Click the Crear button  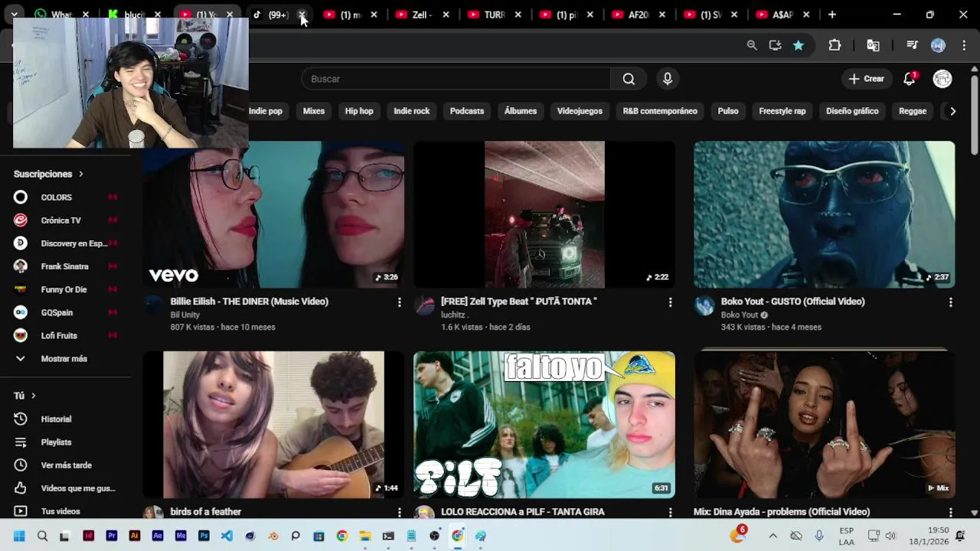pos(866,79)
